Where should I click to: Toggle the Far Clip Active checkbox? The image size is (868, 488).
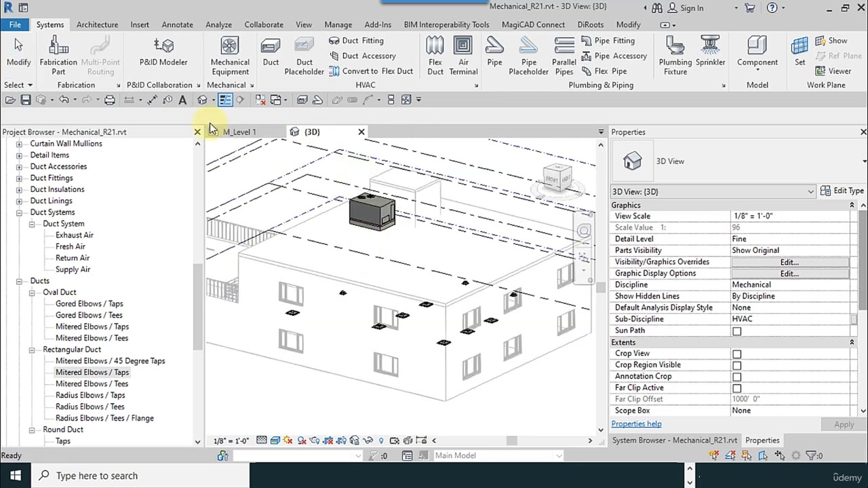click(736, 388)
